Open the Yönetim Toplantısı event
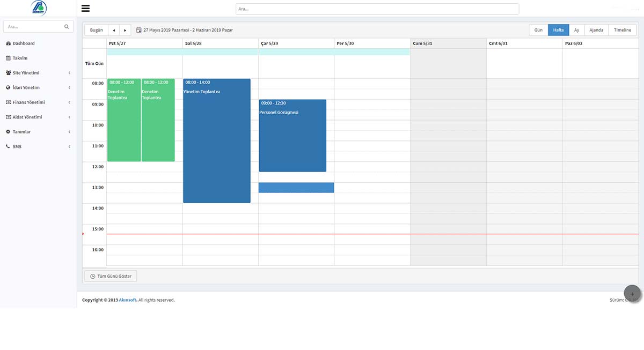Image resolution: width=644 pixels, height=350 pixels. tap(217, 141)
